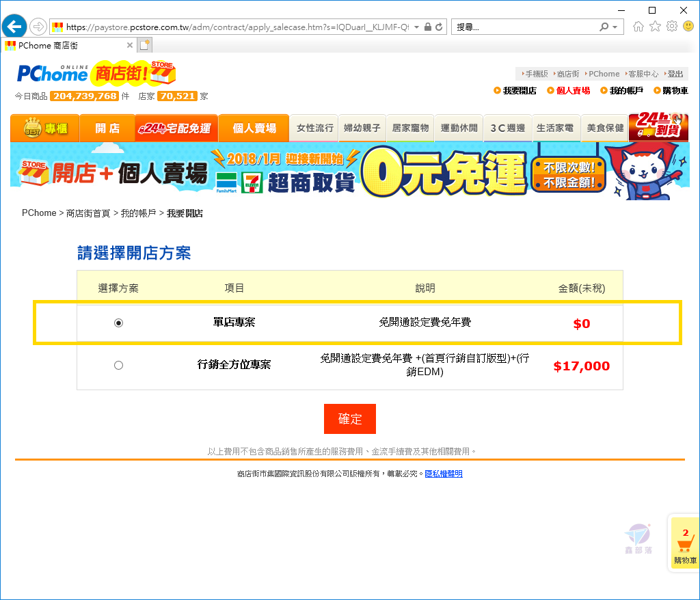Open the 專櫃 navigation tab

(45, 128)
